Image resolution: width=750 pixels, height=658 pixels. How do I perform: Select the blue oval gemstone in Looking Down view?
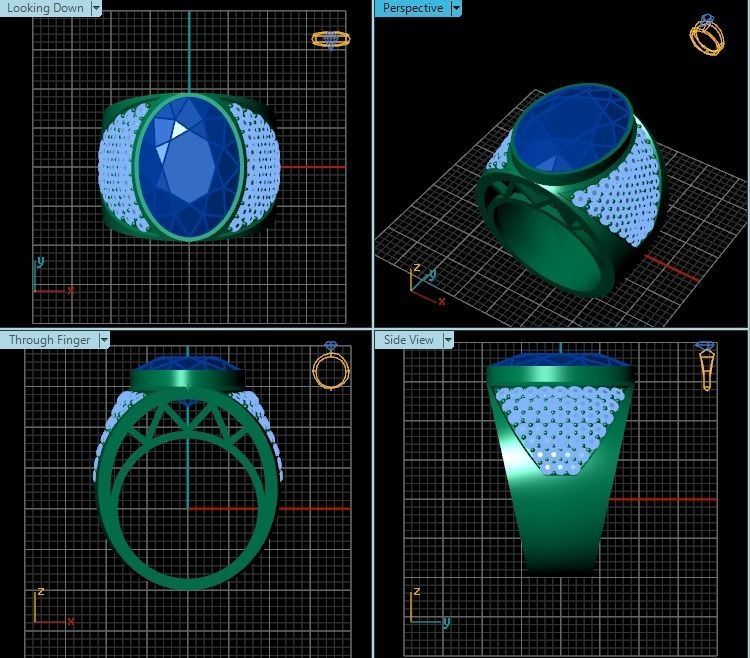click(189, 167)
